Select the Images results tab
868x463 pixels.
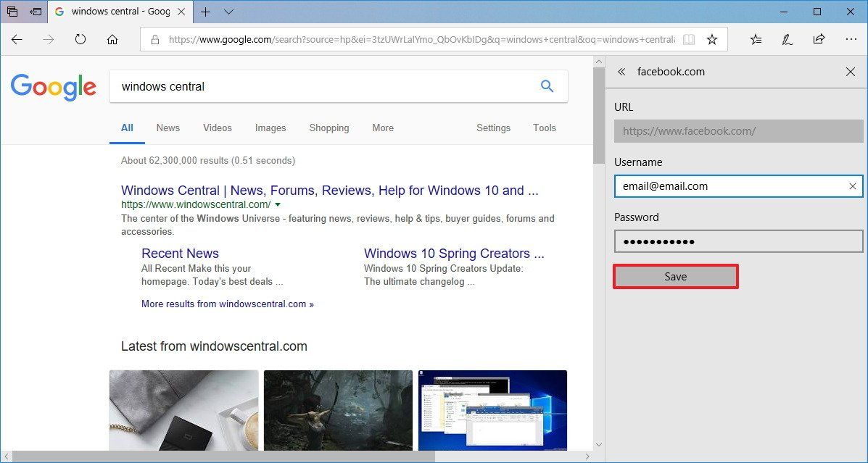pyautogui.click(x=270, y=128)
